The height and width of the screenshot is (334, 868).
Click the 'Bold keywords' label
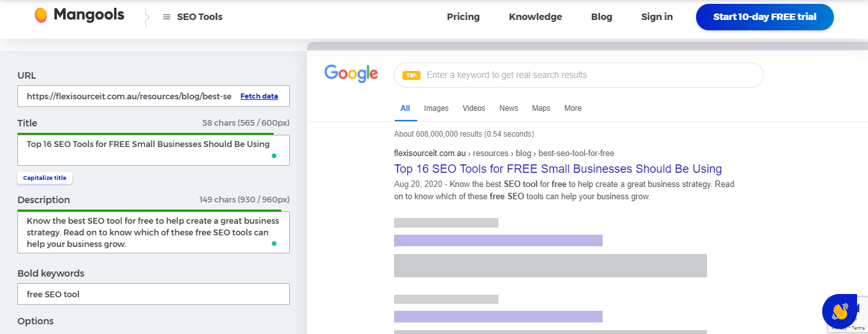click(51, 273)
